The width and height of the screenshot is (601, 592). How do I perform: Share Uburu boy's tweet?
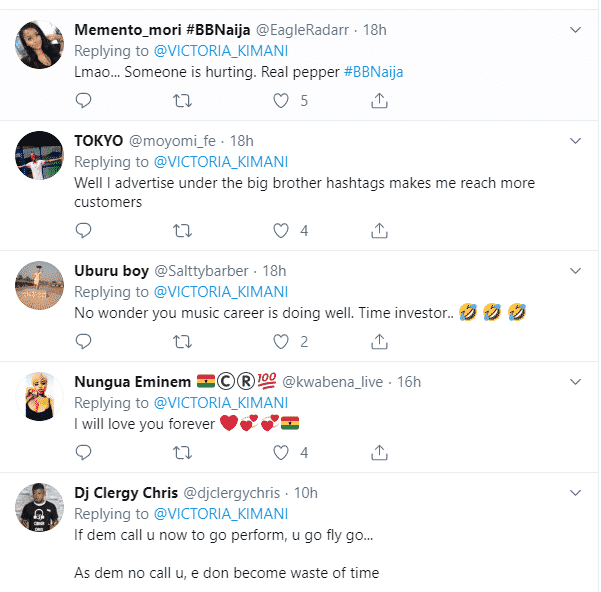(x=380, y=342)
